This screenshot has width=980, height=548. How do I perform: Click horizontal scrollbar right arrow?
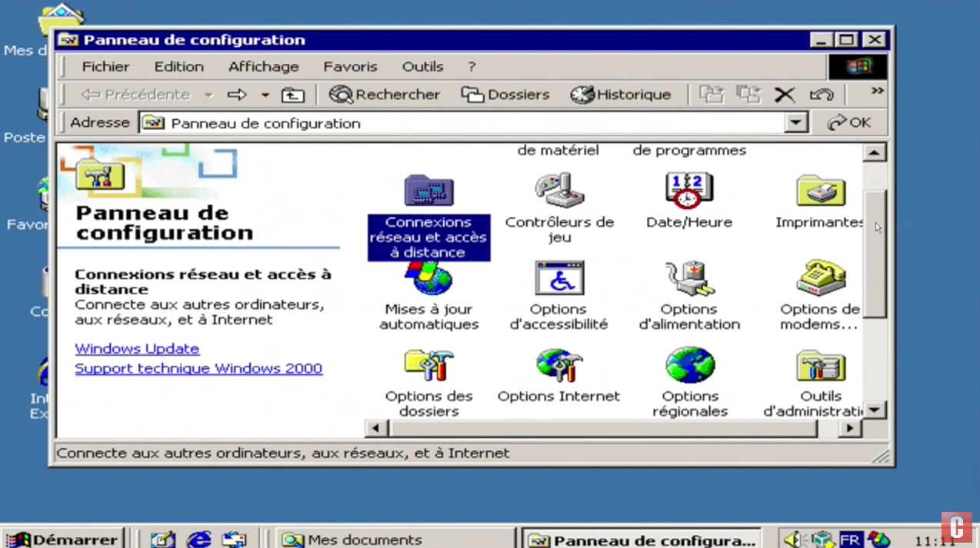pyautogui.click(x=849, y=428)
